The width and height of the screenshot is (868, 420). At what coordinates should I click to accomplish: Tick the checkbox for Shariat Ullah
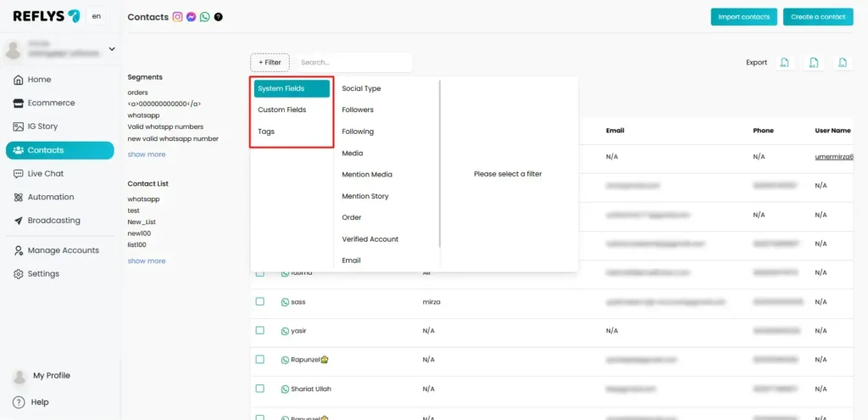(259, 389)
